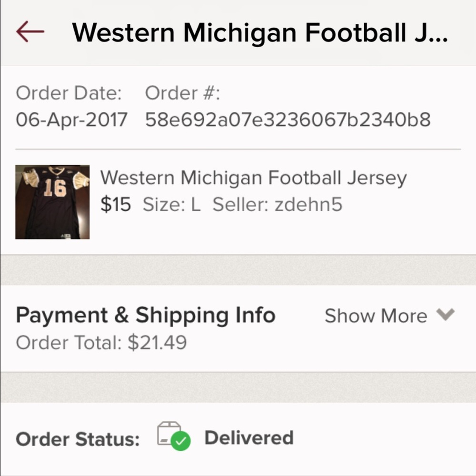Tap the Western Michigan Football Jersey title
Screen dimensions: 476x476
click(254, 178)
